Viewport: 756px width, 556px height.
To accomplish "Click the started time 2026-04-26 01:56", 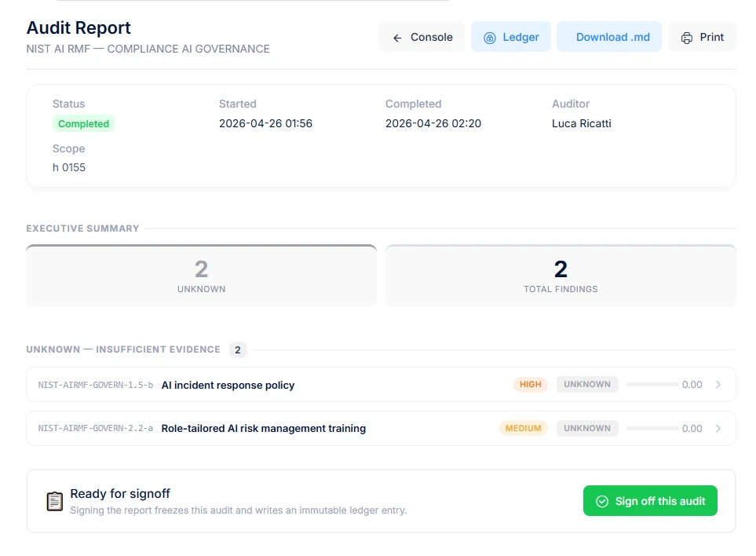I will pyautogui.click(x=265, y=123).
